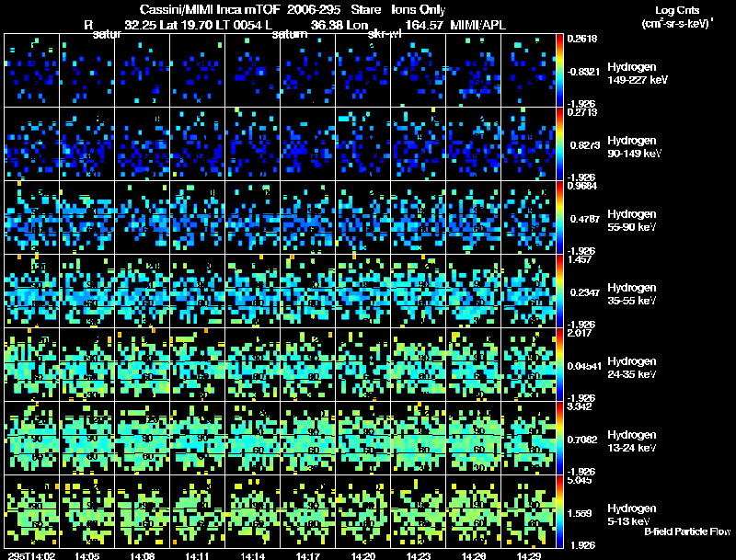Click the color scale bar for Hydrogen 13-24 keV
This screenshot has height=560, width=736.
tap(559, 439)
